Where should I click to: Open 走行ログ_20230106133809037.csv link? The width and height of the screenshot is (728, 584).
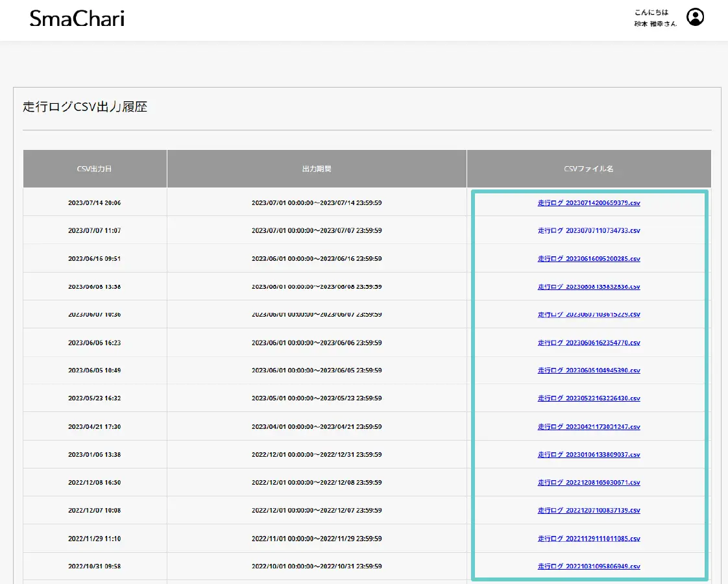tap(588, 455)
